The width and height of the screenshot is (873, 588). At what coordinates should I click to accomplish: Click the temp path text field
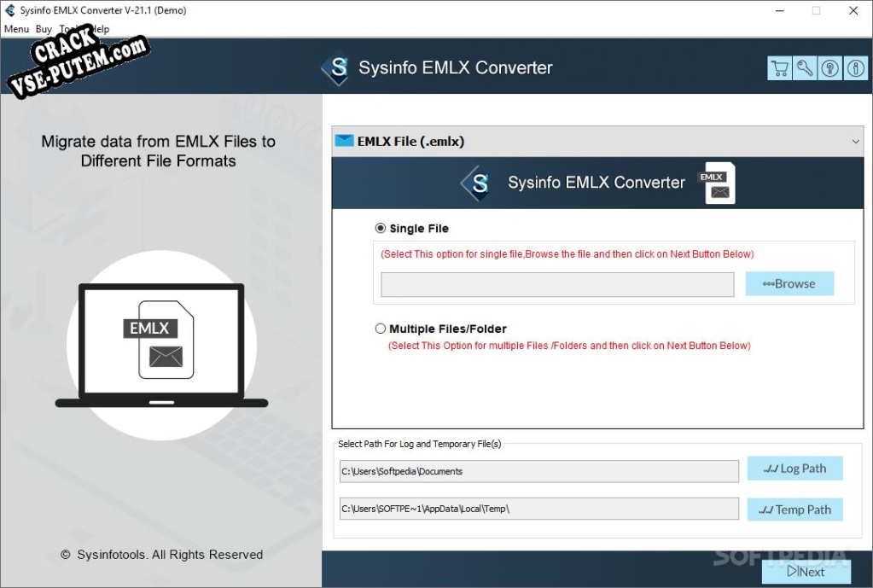pyautogui.click(x=539, y=509)
